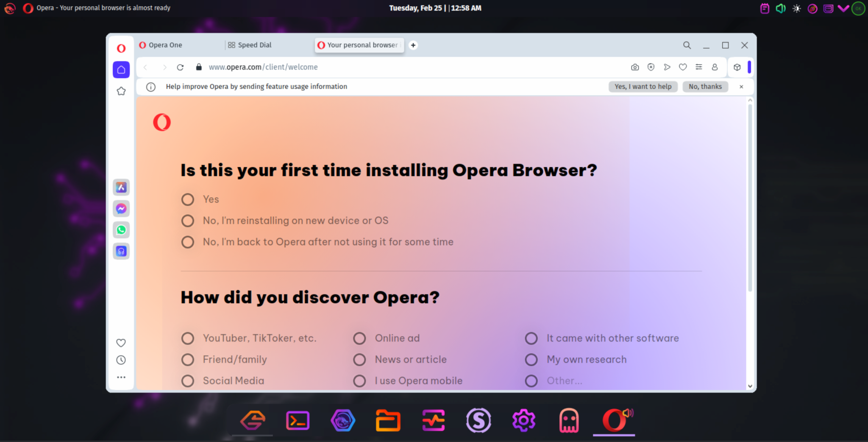Open the new tab plus button
Image resolution: width=868 pixels, height=442 pixels.
coord(413,45)
